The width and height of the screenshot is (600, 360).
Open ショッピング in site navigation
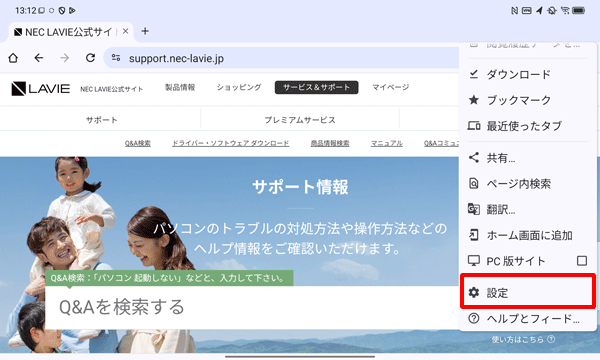tap(239, 88)
